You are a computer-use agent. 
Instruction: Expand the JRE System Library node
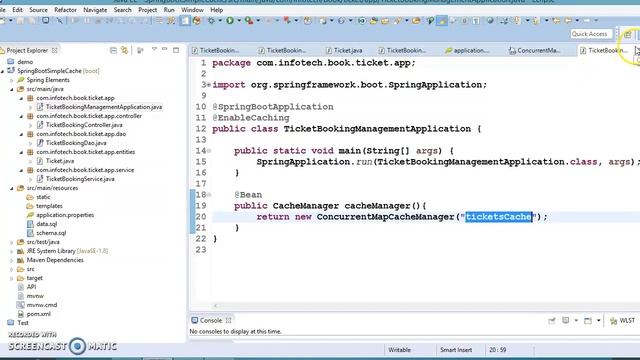point(12,251)
